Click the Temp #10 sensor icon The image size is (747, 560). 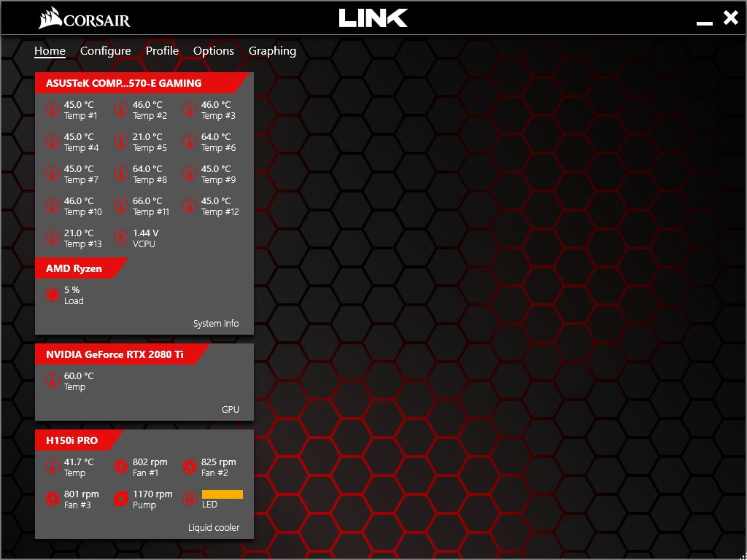point(53,206)
